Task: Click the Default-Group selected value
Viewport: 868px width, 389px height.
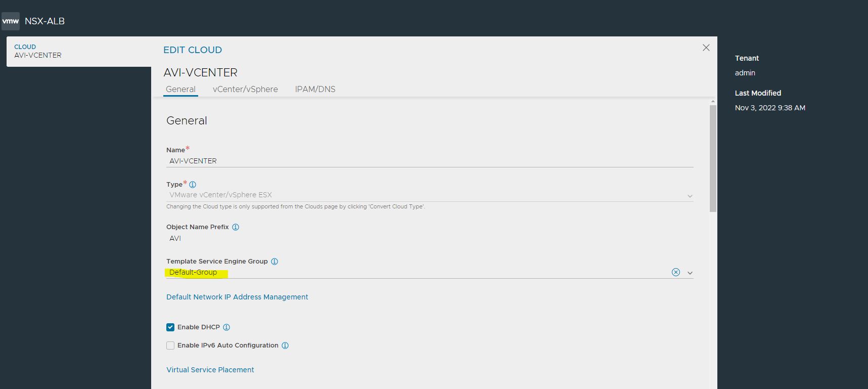Action: tap(193, 272)
